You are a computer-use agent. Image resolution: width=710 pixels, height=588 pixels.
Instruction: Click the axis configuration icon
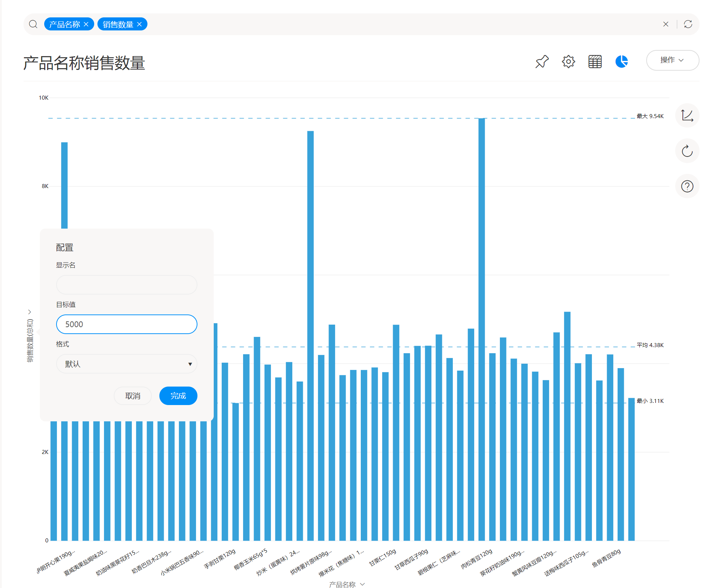coord(687,116)
